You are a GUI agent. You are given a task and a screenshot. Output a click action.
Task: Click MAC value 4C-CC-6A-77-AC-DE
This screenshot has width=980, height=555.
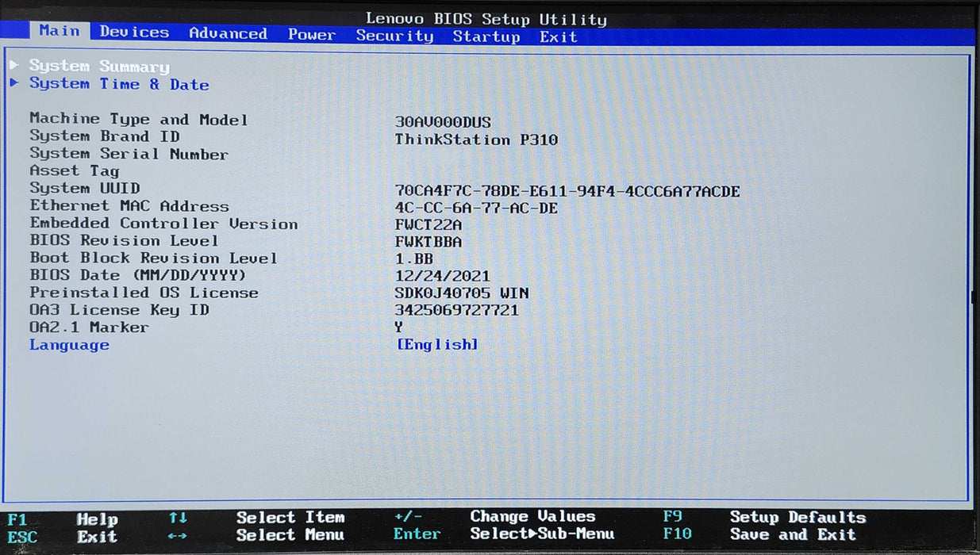[476, 208]
